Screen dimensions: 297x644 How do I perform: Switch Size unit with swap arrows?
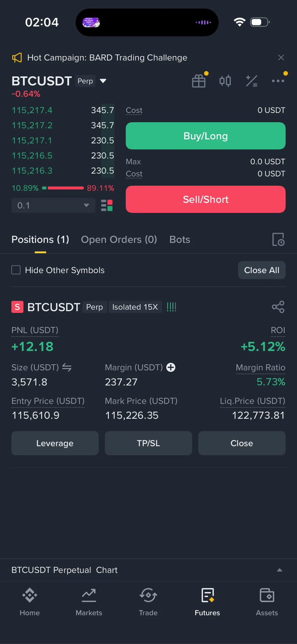coord(67,367)
